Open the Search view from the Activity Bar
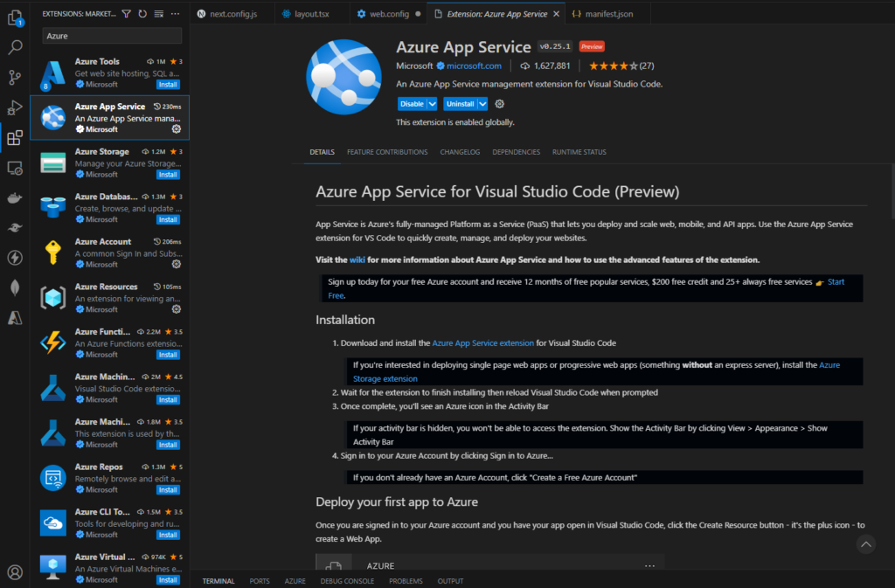 14,46
